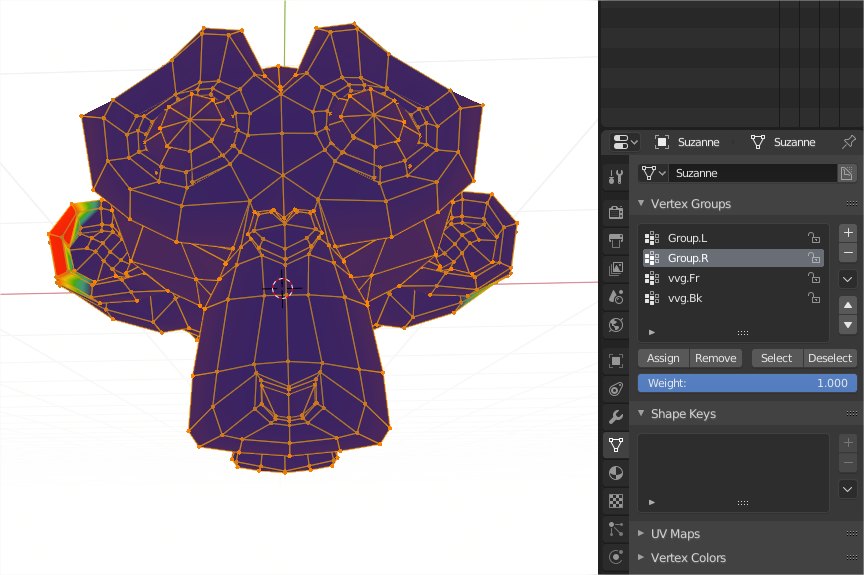Open the Particles properties tab icon

tap(616, 529)
